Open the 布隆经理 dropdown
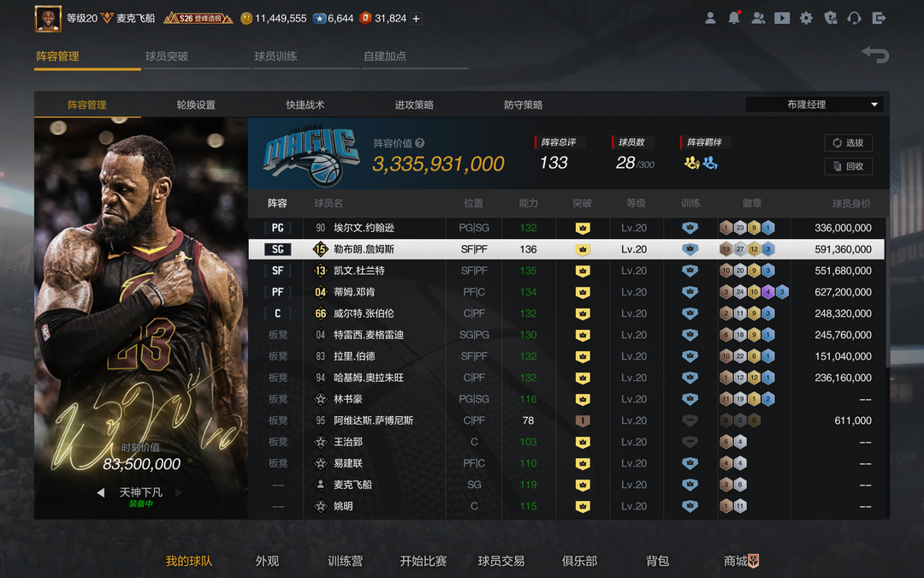The image size is (924, 578). [814, 104]
